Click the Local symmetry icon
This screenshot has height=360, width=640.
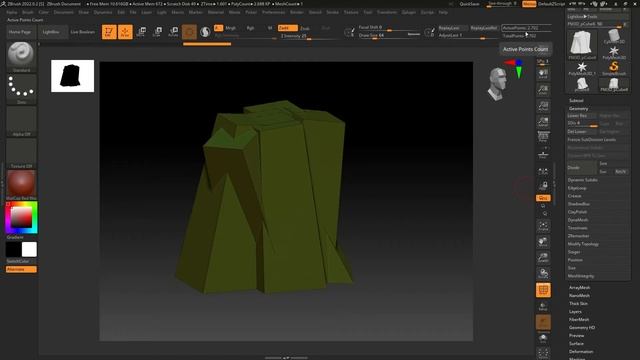click(543, 171)
